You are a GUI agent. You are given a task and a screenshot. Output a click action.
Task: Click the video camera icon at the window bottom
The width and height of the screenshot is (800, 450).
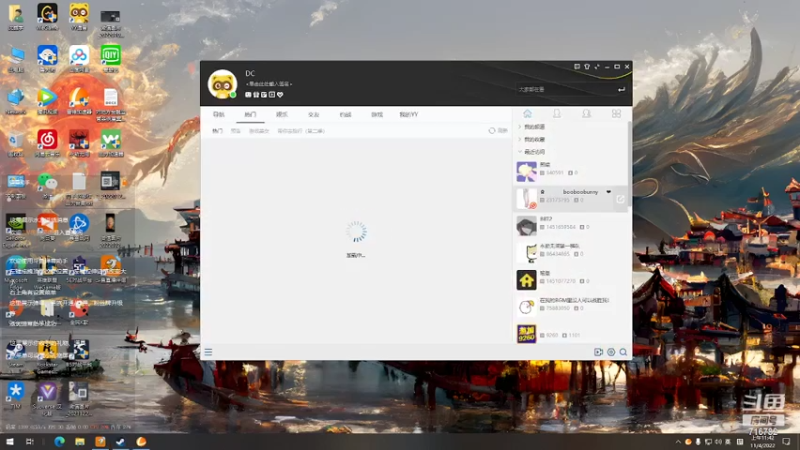[x=598, y=352]
